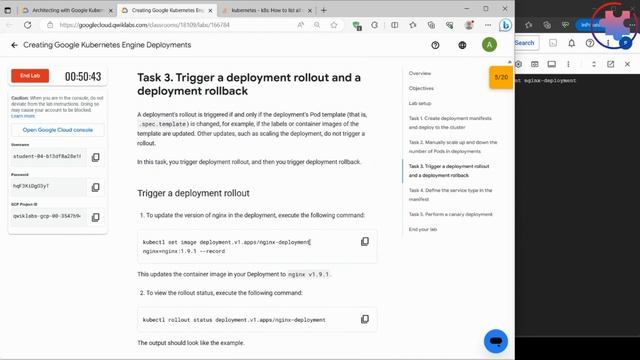Go to Task 5 Perform a canary deployment link
The height and width of the screenshot is (360, 640).
pyautogui.click(x=451, y=214)
